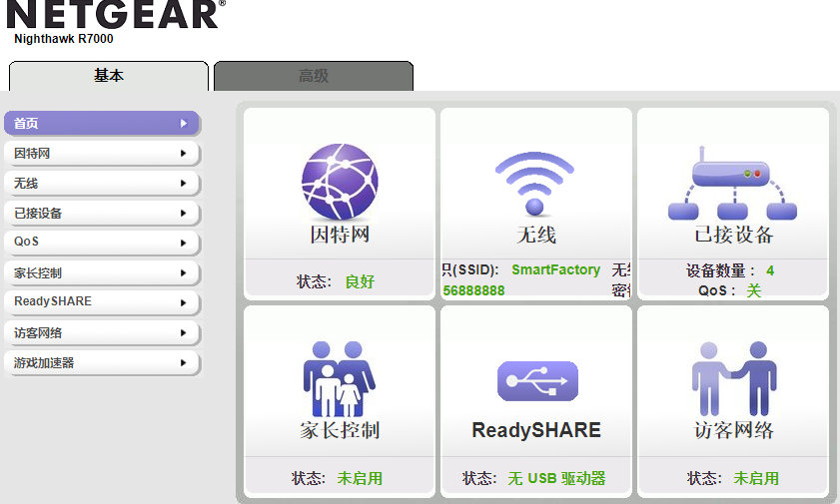Click the arrow on the 首页 row
Viewport: 840px width, 504px height.
coord(184,123)
